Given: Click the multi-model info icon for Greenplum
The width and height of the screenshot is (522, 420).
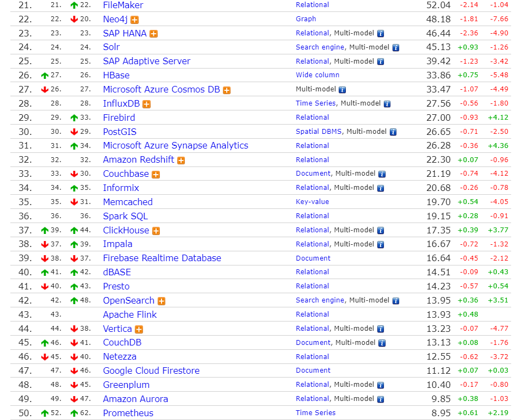Looking at the screenshot, I should pos(381,385).
